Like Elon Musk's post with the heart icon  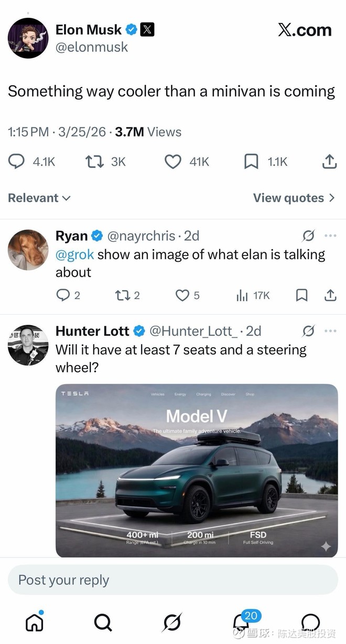click(173, 162)
